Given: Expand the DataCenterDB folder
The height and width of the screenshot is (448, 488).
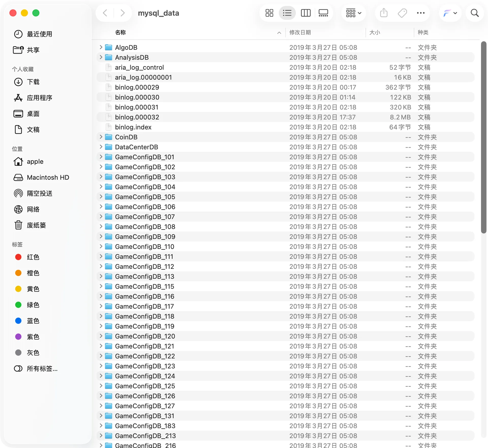Looking at the screenshot, I should coord(101,147).
